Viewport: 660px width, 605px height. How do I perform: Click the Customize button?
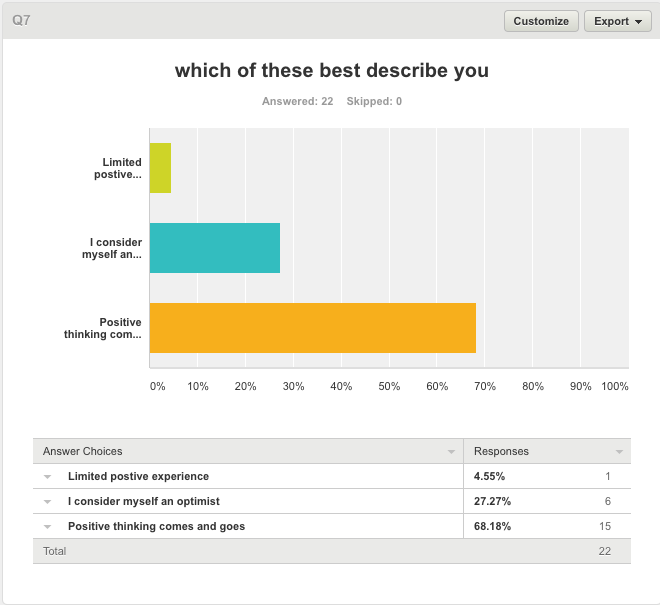(541, 21)
